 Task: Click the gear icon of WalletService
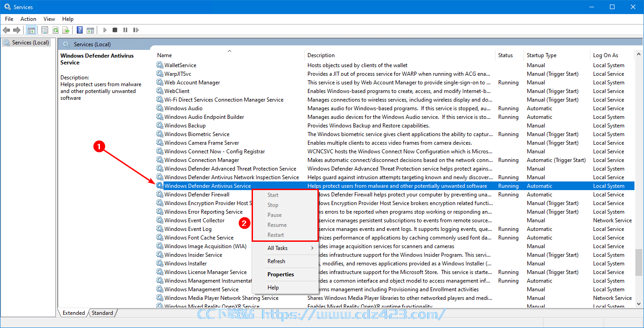pos(160,65)
